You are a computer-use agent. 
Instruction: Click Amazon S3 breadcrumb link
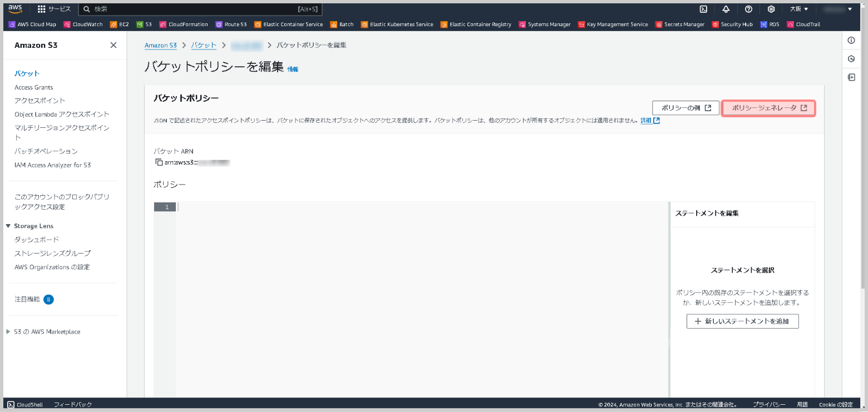[x=161, y=45]
